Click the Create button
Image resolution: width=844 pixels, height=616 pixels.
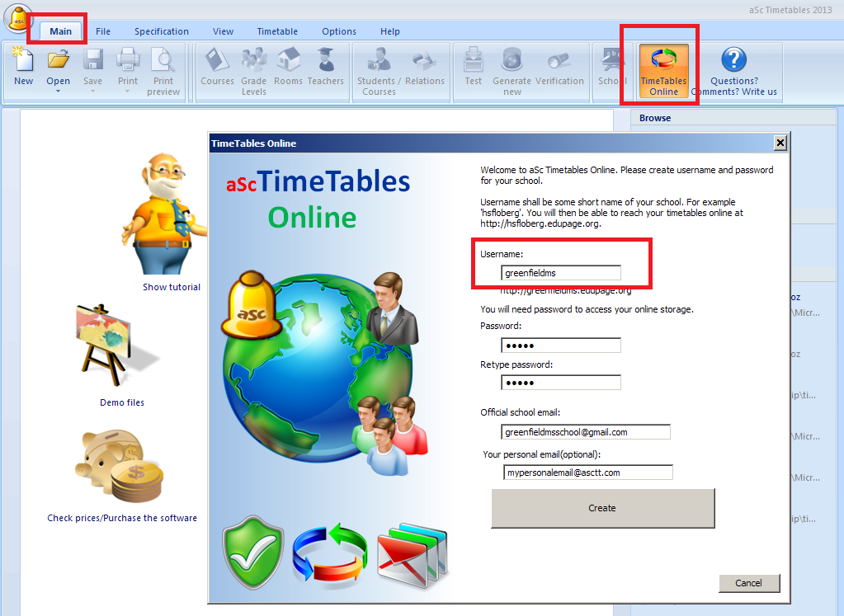point(603,509)
